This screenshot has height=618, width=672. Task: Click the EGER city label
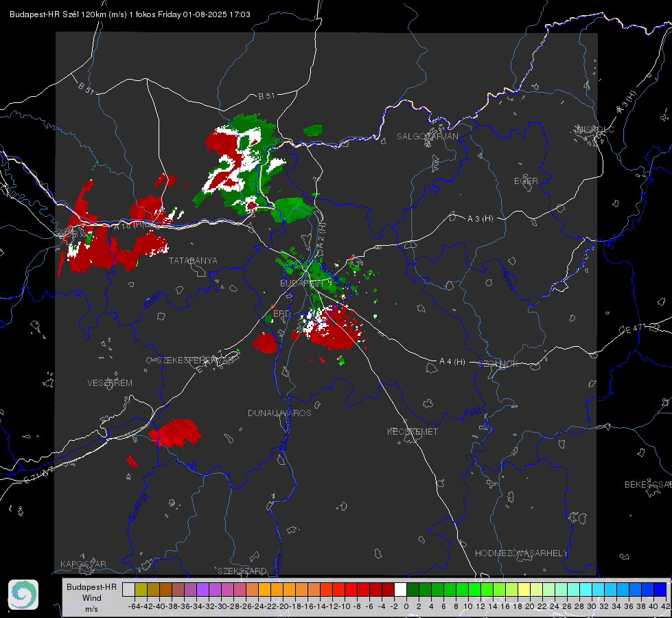tap(526, 181)
